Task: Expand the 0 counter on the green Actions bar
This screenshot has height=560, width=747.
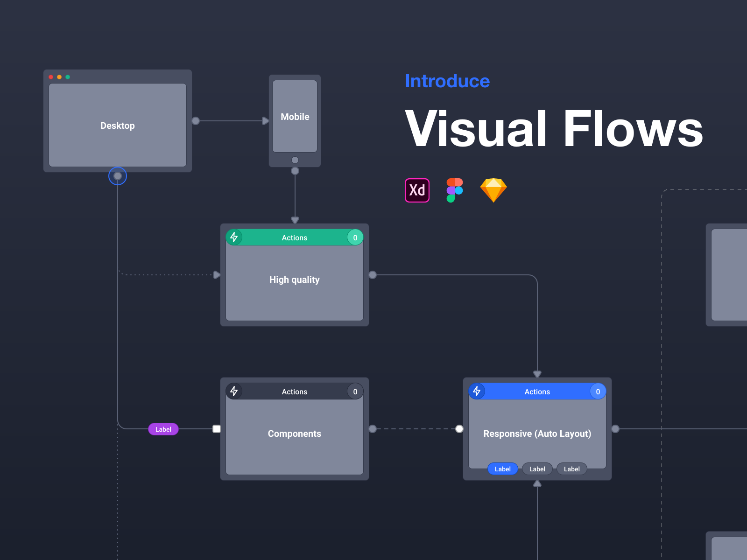Action: (x=355, y=238)
